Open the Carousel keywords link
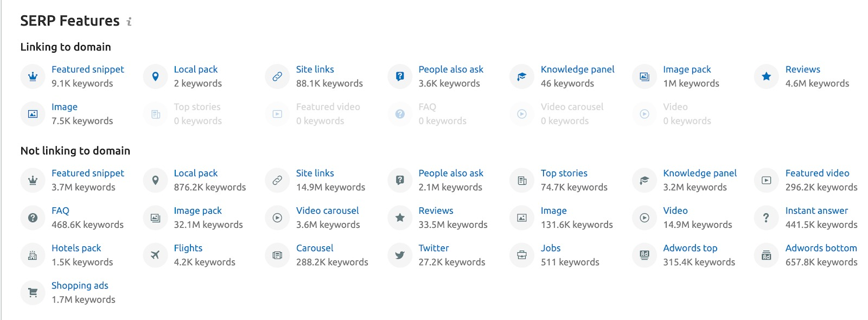This screenshot has height=320, width=868. click(x=315, y=248)
